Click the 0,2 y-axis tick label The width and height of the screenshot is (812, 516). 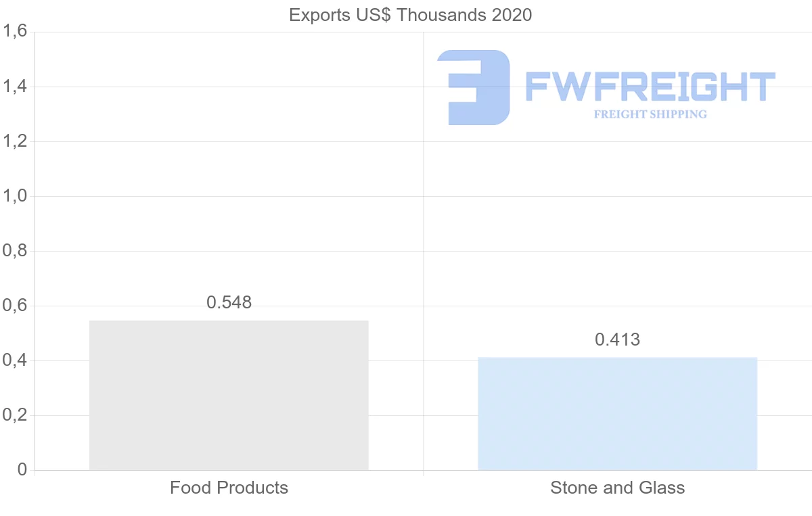(14, 415)
